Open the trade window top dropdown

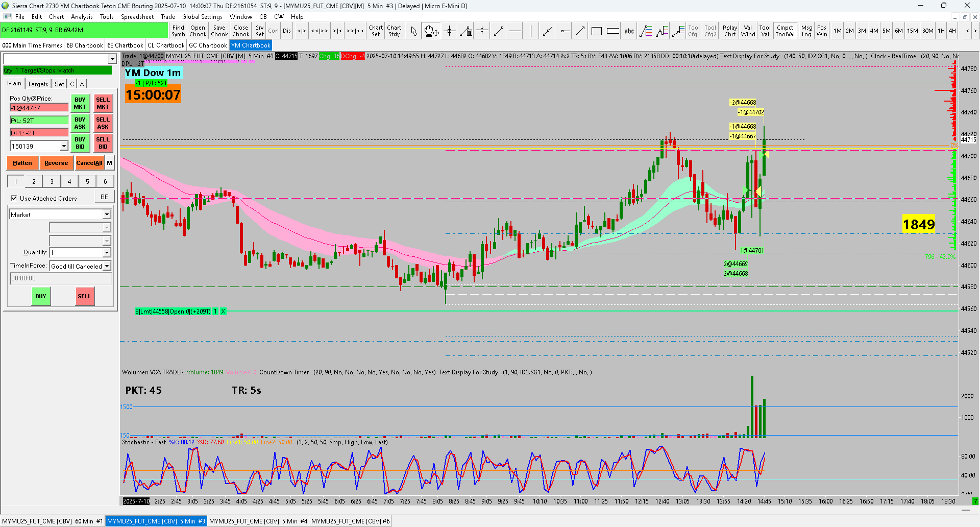pos(112,59)
